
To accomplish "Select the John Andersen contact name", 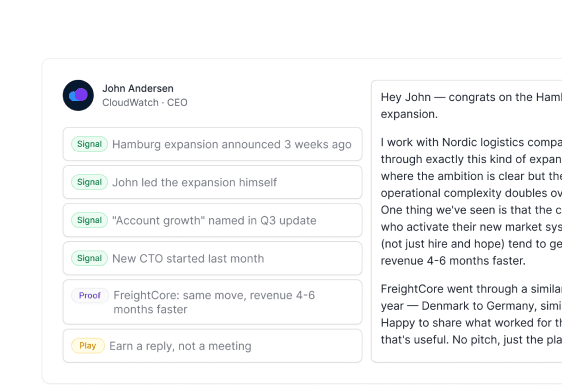I will [138, 89].
